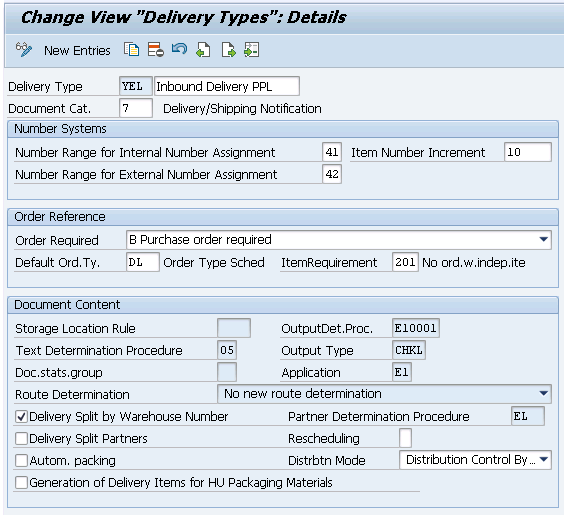Go to the previous entry icon
This screenshot has width=564, height=515.
coord(203,50)
